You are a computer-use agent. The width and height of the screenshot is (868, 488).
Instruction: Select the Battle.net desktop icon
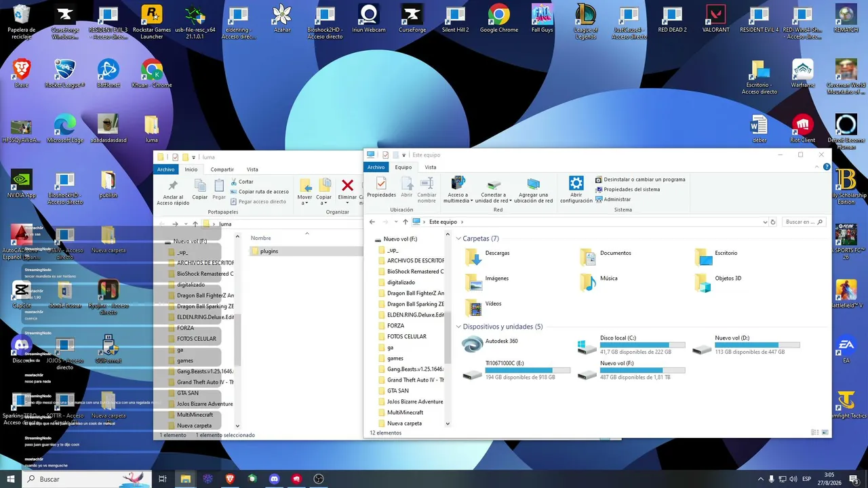pos(108,73)
